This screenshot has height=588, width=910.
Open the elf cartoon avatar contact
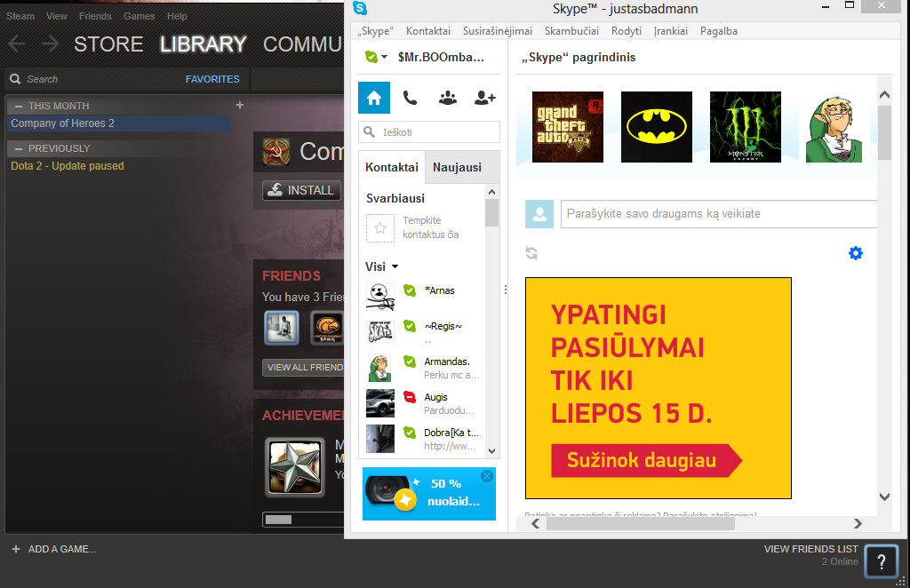834,127
